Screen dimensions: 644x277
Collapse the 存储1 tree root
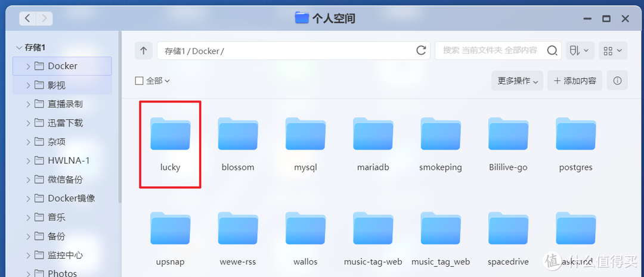pos(19,48)
